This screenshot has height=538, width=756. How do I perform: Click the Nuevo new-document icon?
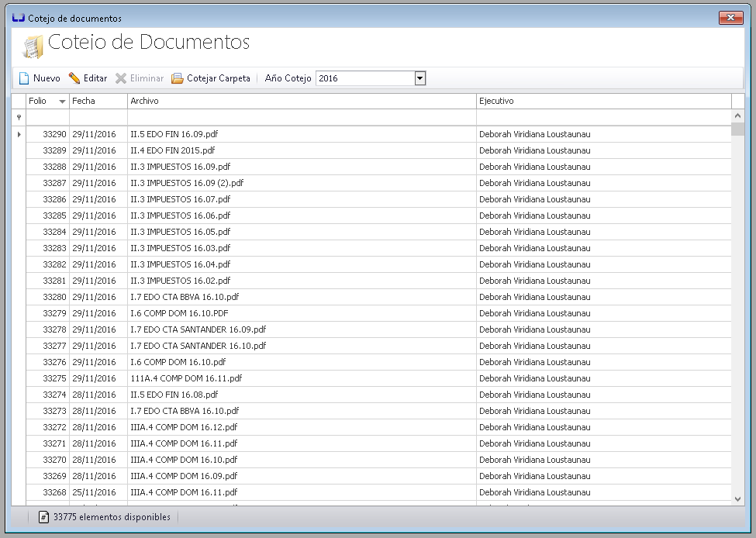(23, 78)
